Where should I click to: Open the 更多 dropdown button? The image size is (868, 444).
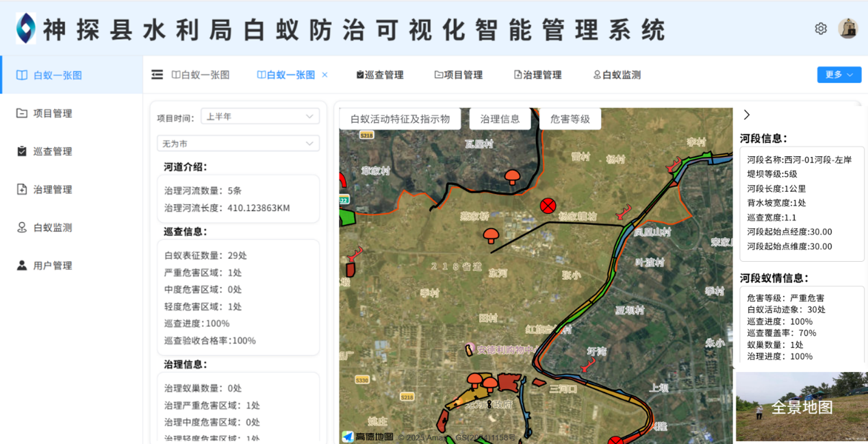click(839, 75)
